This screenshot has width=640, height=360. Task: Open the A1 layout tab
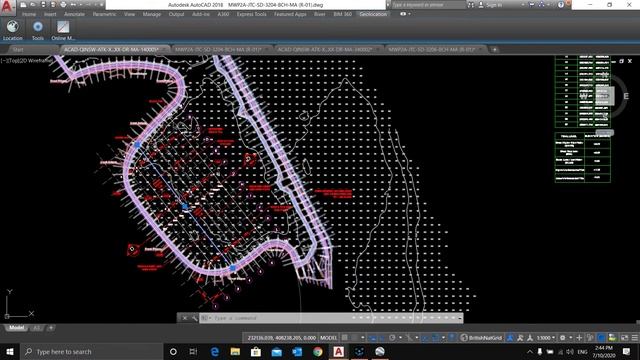coord(36,328)
